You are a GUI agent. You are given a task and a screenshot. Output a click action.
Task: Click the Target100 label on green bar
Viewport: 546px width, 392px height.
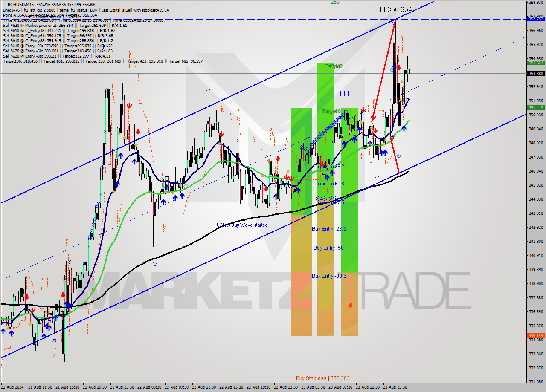point(331,111)
